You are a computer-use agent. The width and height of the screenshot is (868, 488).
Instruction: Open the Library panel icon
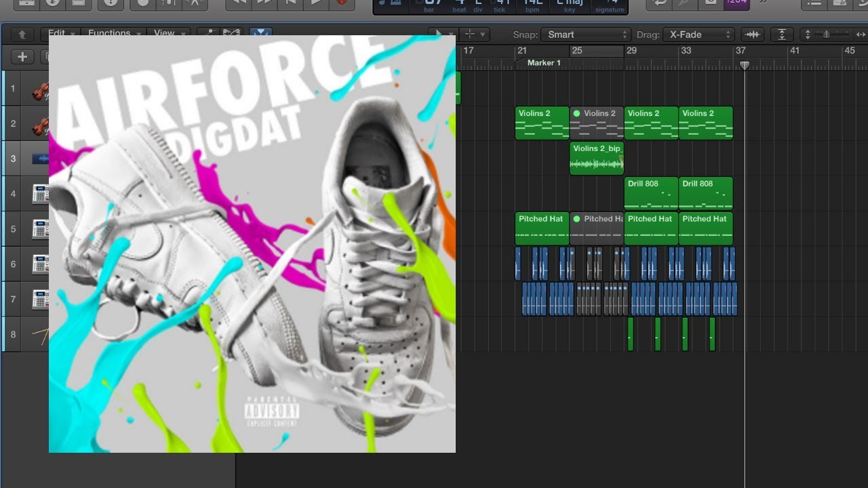pyautogui.click(x=26, y=3)
